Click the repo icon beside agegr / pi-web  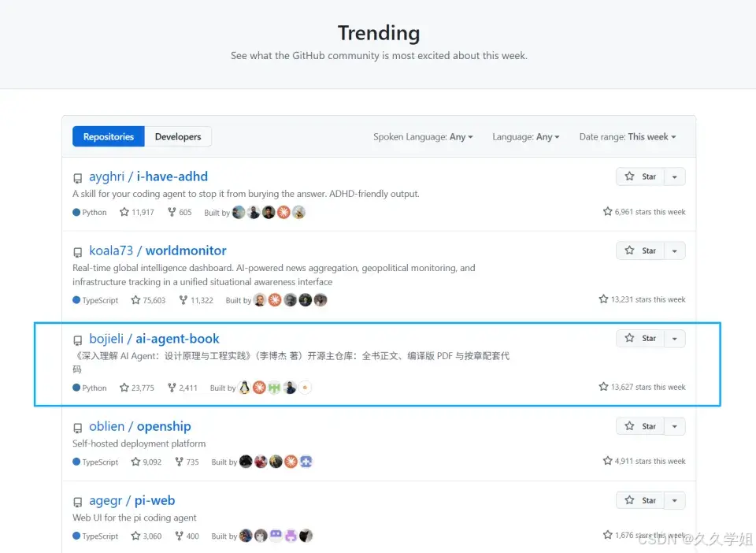point(77,502)
